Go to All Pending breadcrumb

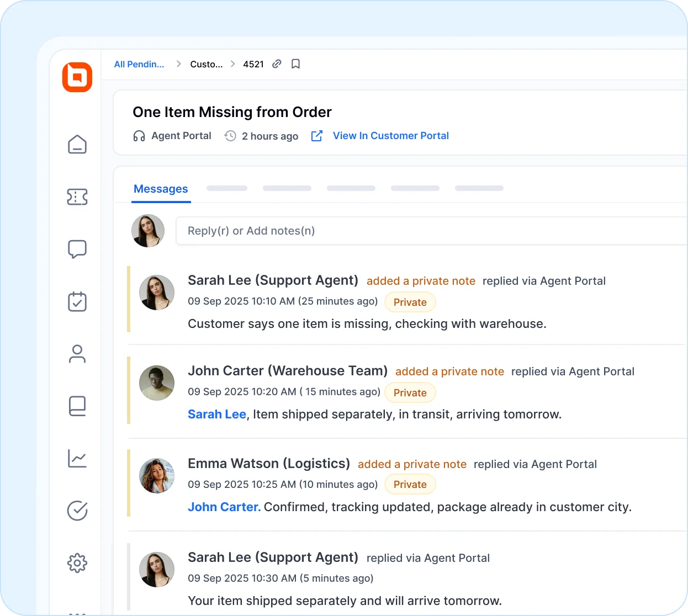[139, 64]
